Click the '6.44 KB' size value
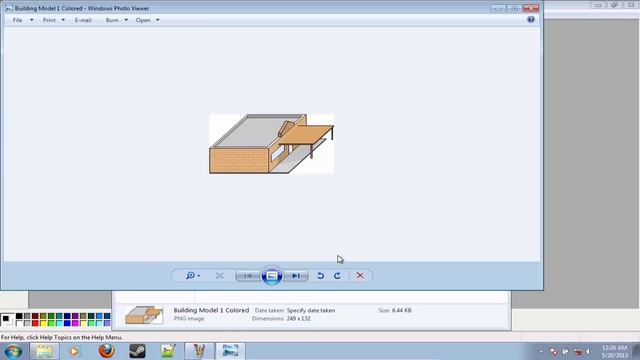640x360 pixels. point(402,310)
